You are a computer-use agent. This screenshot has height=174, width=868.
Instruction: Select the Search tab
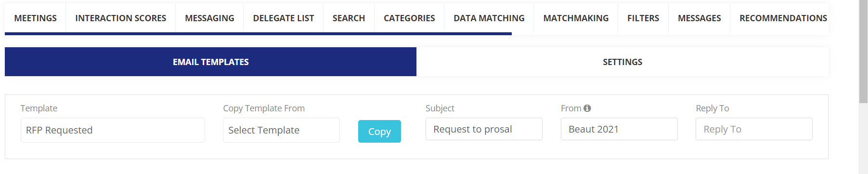[349, 18]
